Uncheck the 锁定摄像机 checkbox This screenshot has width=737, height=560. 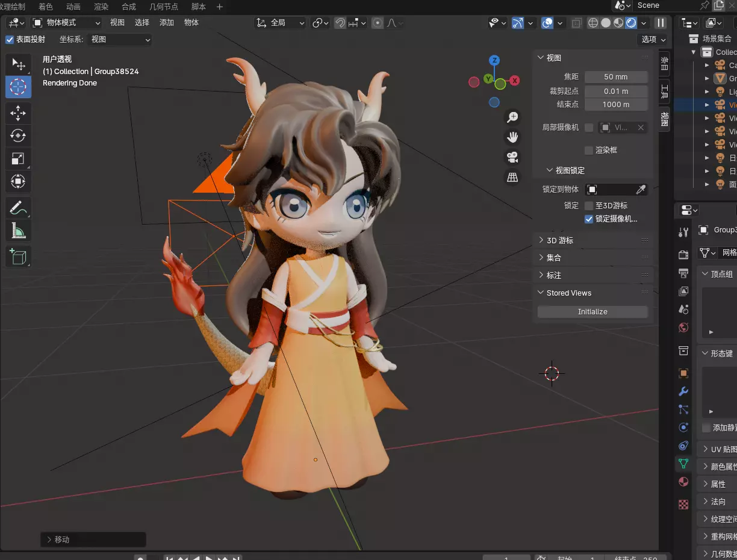(x=589, y=219)
